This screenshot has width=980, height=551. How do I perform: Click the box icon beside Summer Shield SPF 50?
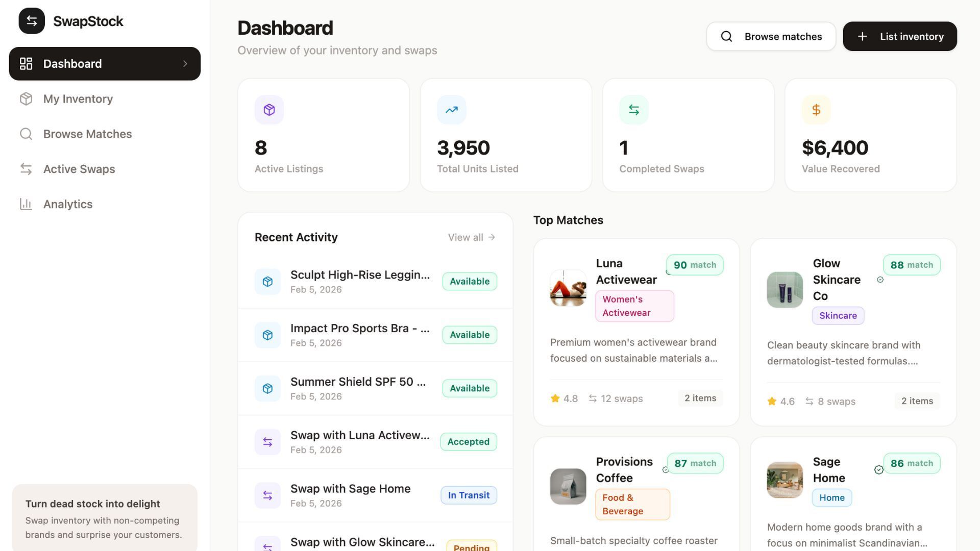coord(267,389)
